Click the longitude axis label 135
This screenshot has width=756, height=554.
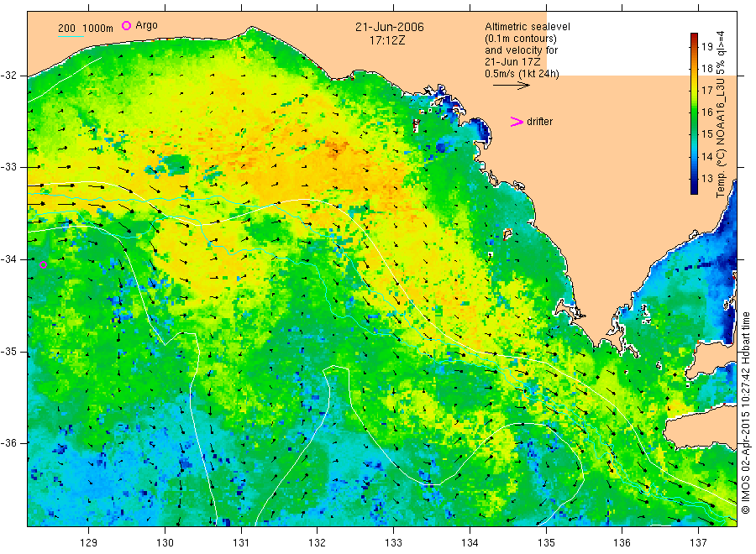546,543
